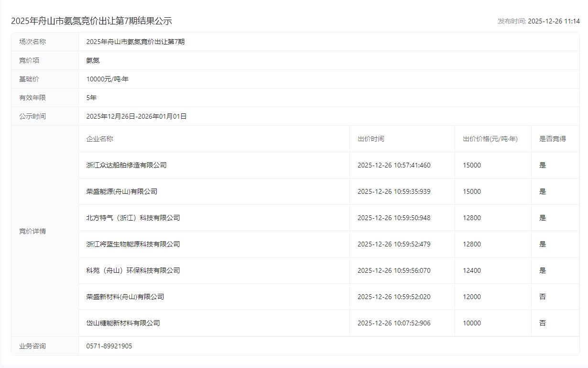
Task: Select company name 荣盛能源(舟山)有限公司
Action: point(121,191)
